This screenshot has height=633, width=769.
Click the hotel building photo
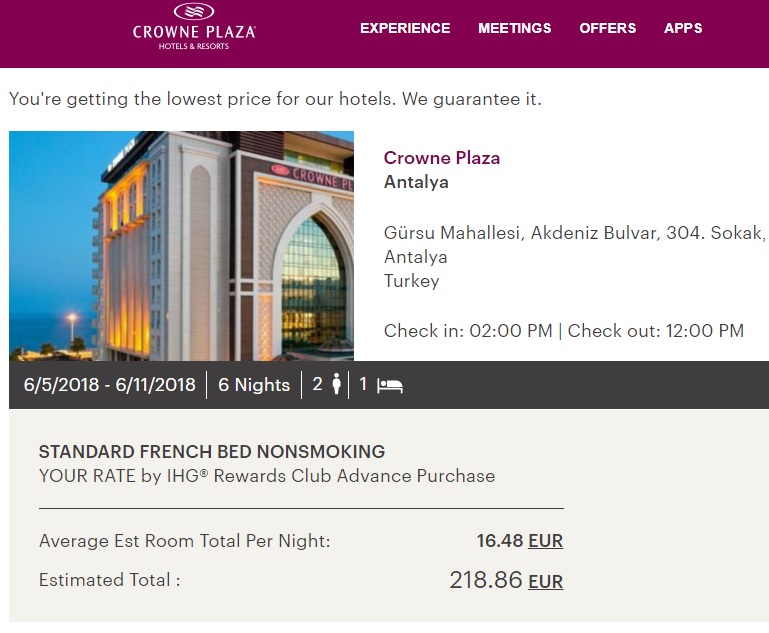point(181,245)
